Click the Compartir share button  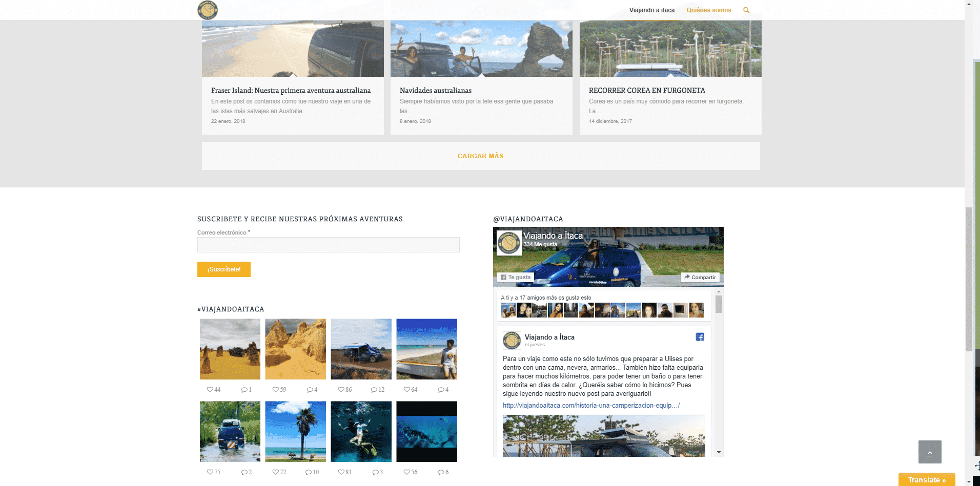pyautogui.click(x=700, y=277)
